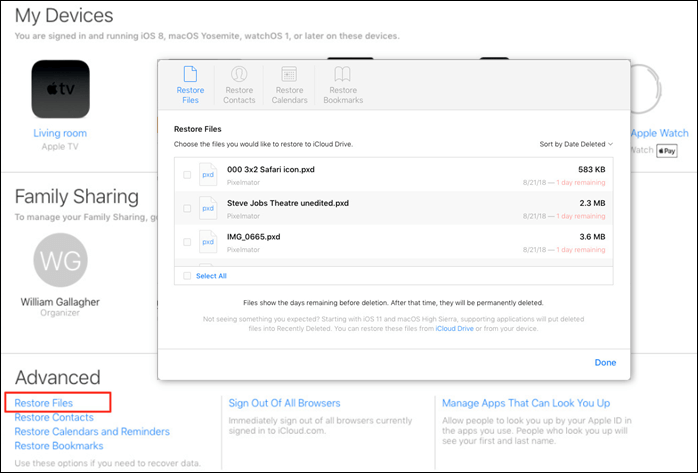Image resolution: width=698 pixels, height=473 pixels.
Task: Check the 000 3x2 Safari icon.pxd checkbox
Action: 187,176
